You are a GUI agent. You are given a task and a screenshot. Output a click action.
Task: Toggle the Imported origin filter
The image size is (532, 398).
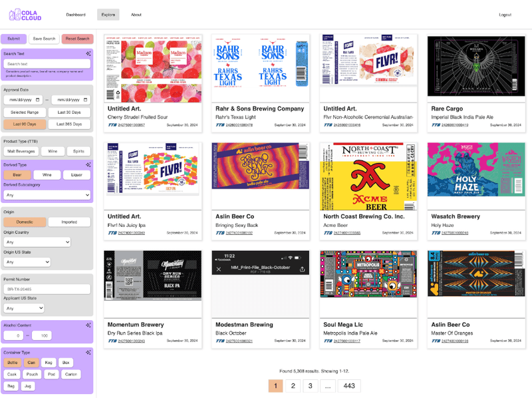coord(70,221)
